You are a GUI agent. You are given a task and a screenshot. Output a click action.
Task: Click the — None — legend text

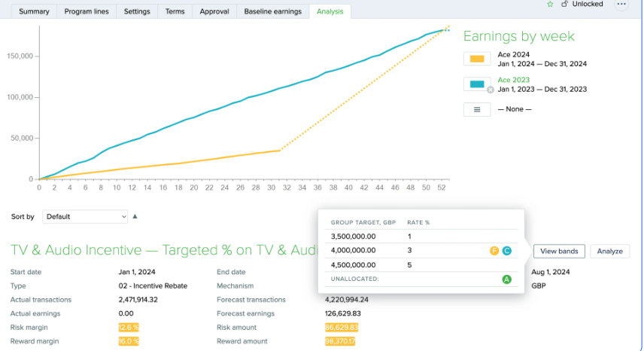[x=515, y=109]
